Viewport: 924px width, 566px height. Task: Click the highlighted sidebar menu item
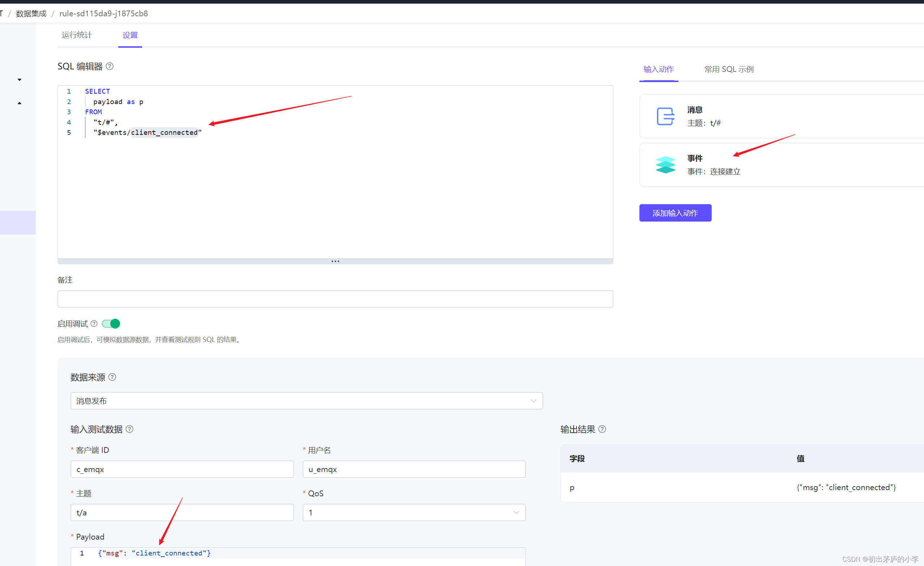click(18, 223)
